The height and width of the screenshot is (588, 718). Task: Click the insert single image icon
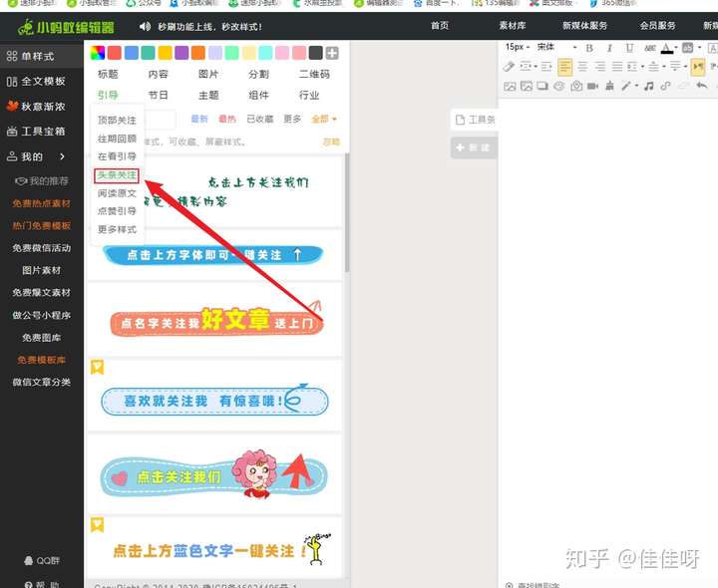(510, 86)
